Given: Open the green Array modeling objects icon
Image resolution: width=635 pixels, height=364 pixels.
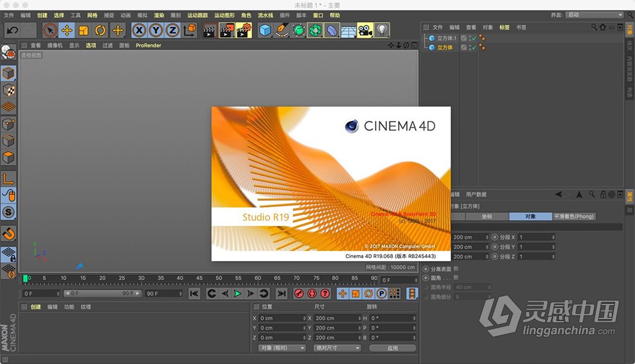Looking at the screenshot, I should (x=315, y=30).
